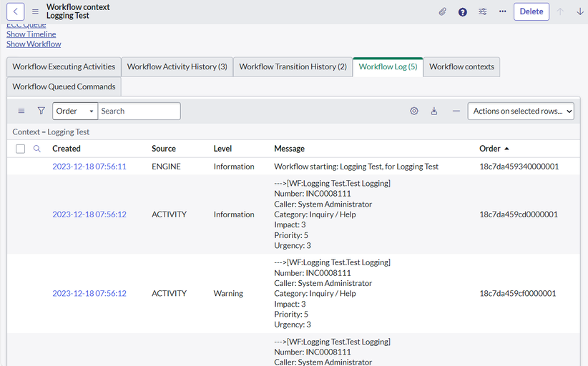Image resolution: width=588 pixels, height=366 pixels.
Task: Select the Workflow Log (5) tab
Action: [388, 66]
